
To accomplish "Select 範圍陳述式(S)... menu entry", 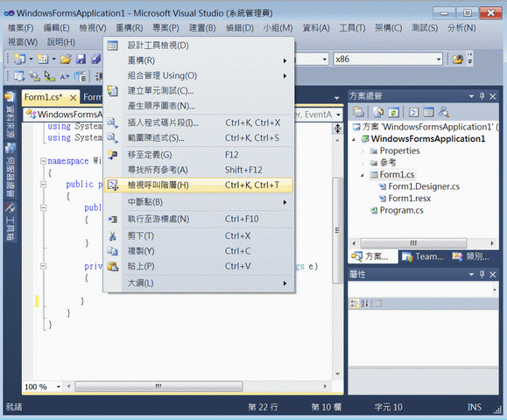I will [199, 138].
